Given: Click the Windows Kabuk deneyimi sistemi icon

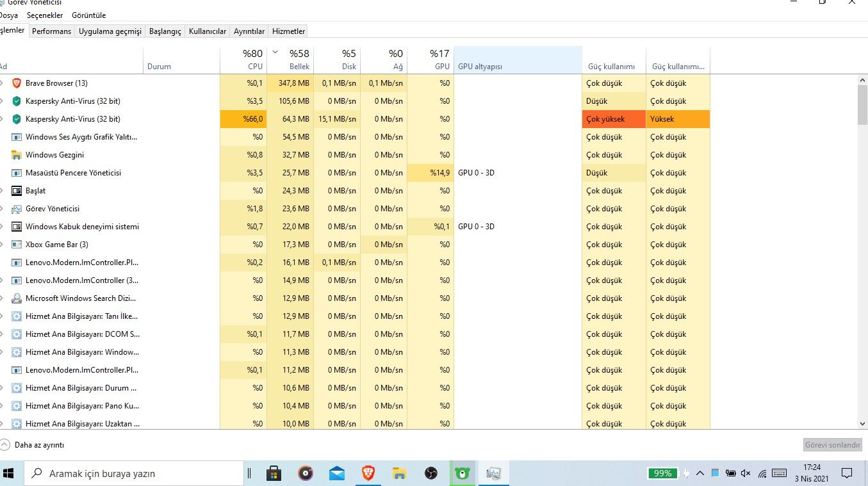Looking at the screenshot, I should pyautogui.click(x=17, y=227).
